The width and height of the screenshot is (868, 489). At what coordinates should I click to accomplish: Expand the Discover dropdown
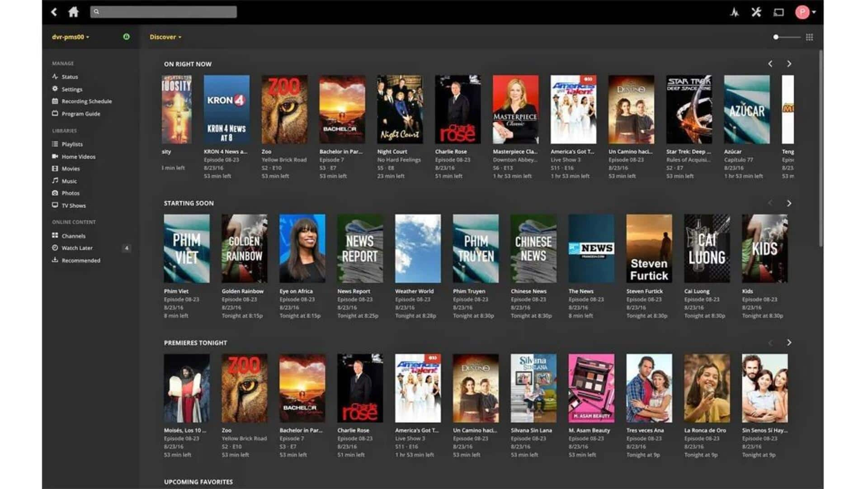(165, 37)
